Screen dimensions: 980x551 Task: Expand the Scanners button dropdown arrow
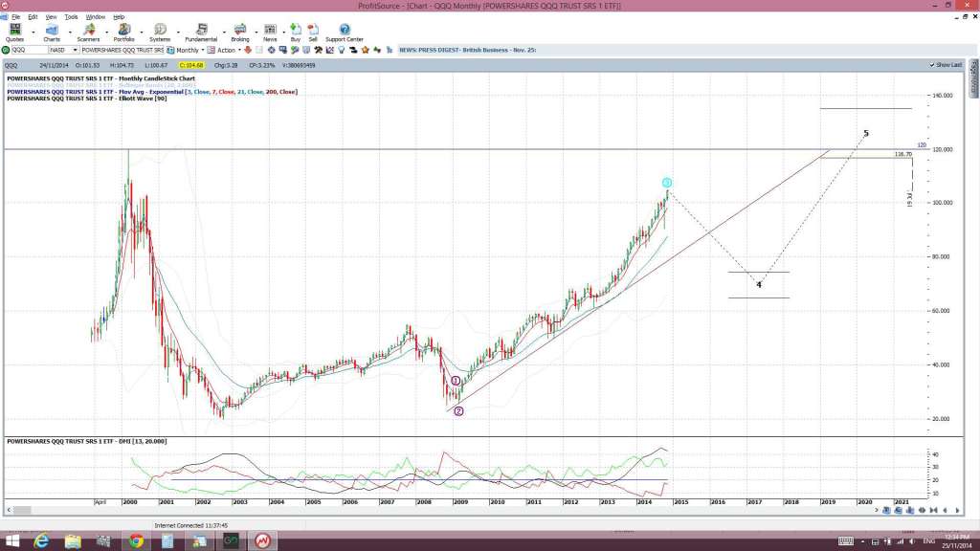click(106, 32)
